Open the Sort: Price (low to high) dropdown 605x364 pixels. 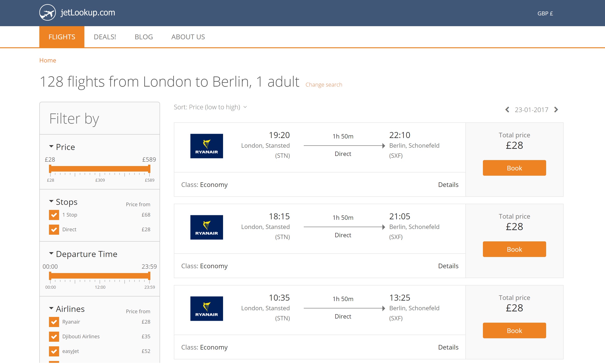point(210,107)
